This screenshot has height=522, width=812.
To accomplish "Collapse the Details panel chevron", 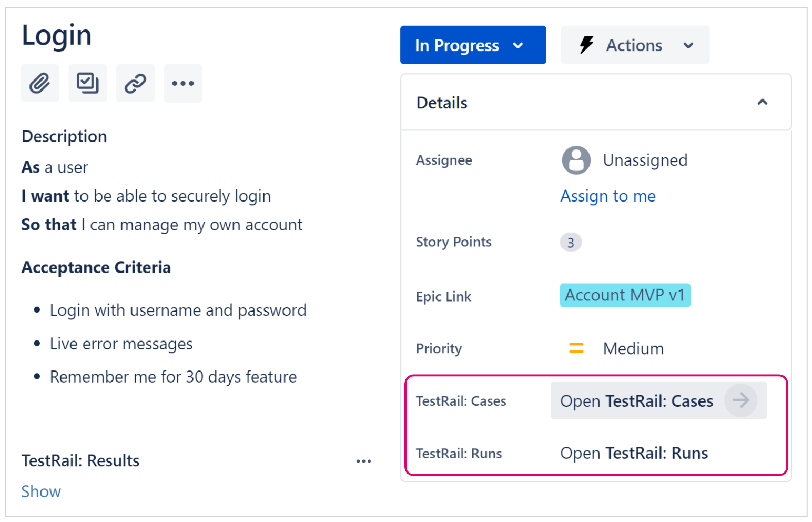I will click(x=762, y=103).
